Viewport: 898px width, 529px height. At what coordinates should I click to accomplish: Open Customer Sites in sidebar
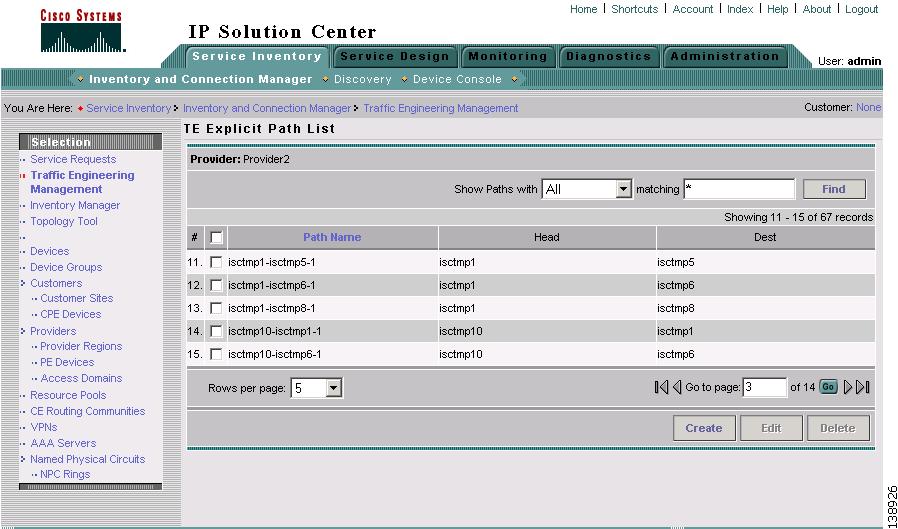coord(77,298)
